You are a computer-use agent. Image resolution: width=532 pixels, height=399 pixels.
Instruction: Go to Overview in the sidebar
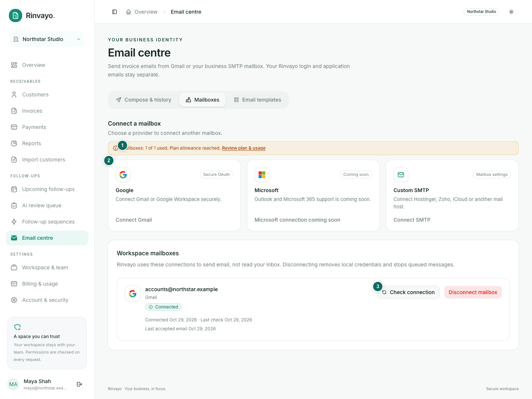(x=47, y=65)
